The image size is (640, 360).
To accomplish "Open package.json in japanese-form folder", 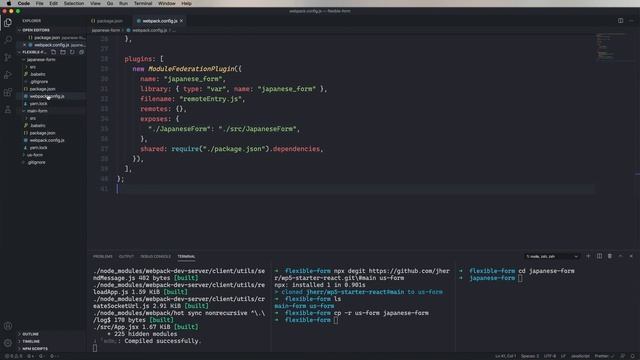I will point(51,89).
